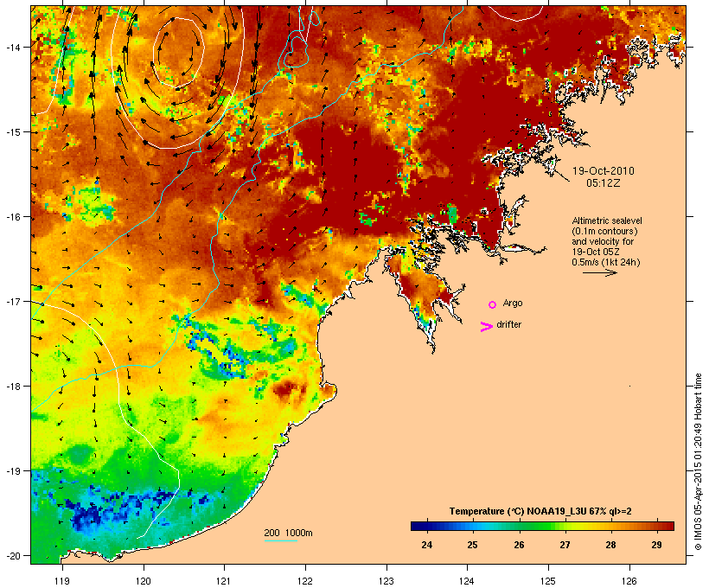Click the '(0.1m contours)' text
Viewport: 709px width, 588px height.
pos(605,231)
